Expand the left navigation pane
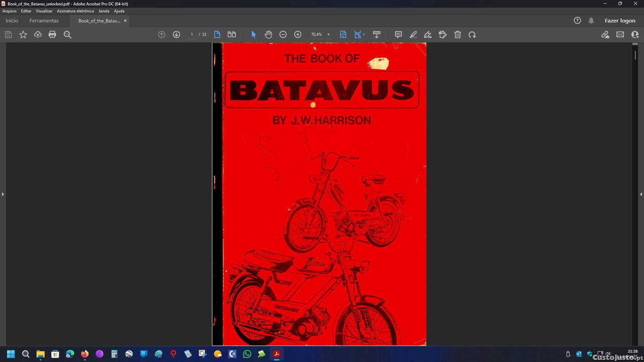This screenshot has height=362, width=644. (3, 194)
